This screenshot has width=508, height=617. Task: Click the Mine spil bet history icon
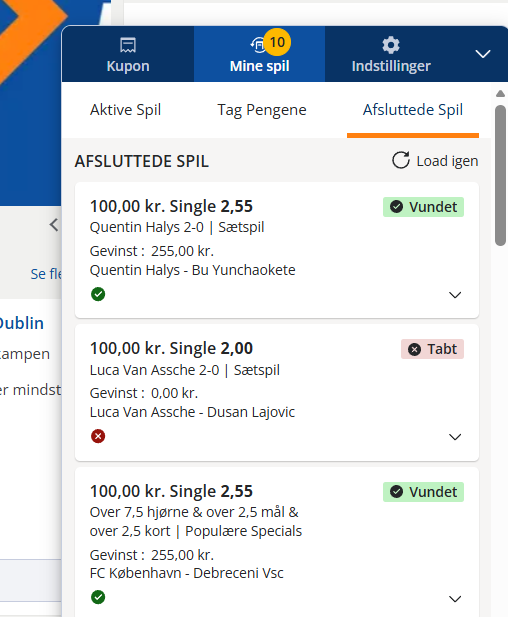[258, 45]
